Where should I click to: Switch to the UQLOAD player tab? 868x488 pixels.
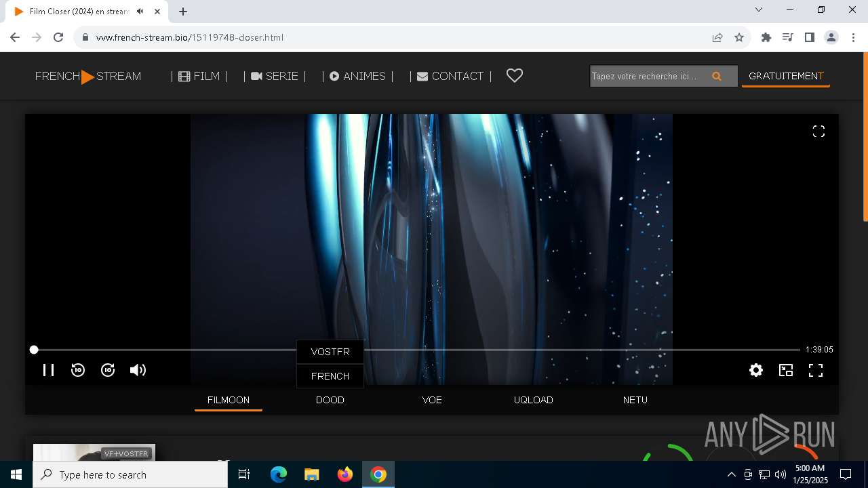point(534,400)
